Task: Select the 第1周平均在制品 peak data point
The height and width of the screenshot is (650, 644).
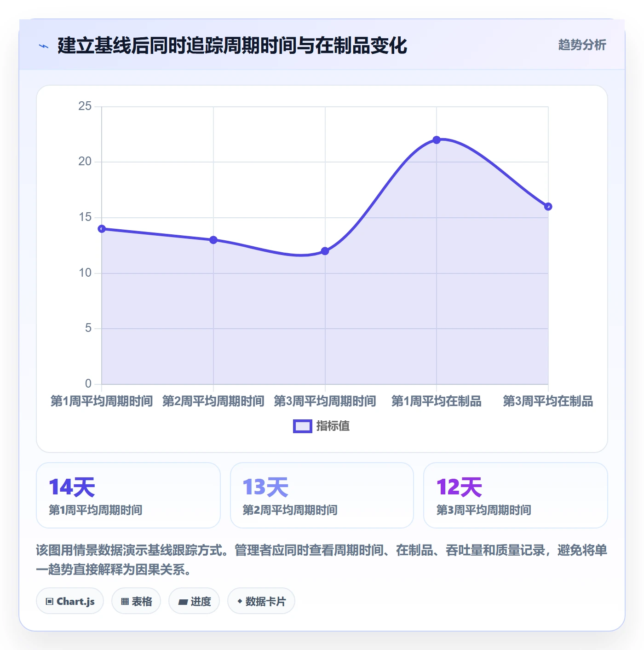Action: (437, 140)
